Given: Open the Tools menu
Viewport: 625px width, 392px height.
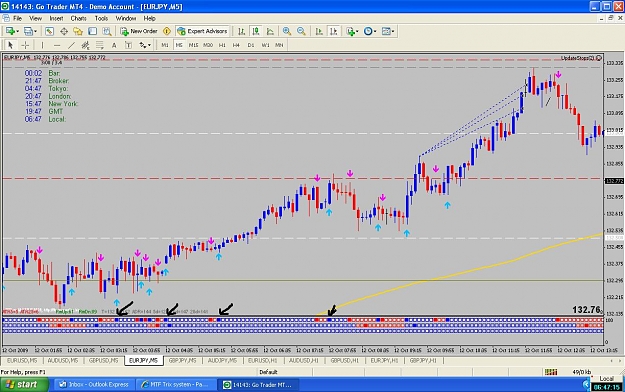Looking at the screenshot, I should tap(101, 18).
